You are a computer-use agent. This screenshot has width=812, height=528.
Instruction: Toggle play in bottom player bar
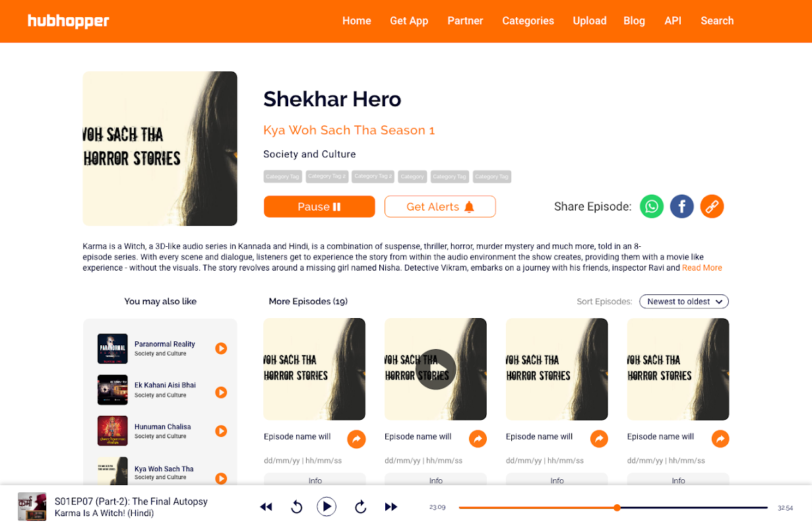(327, 507)
